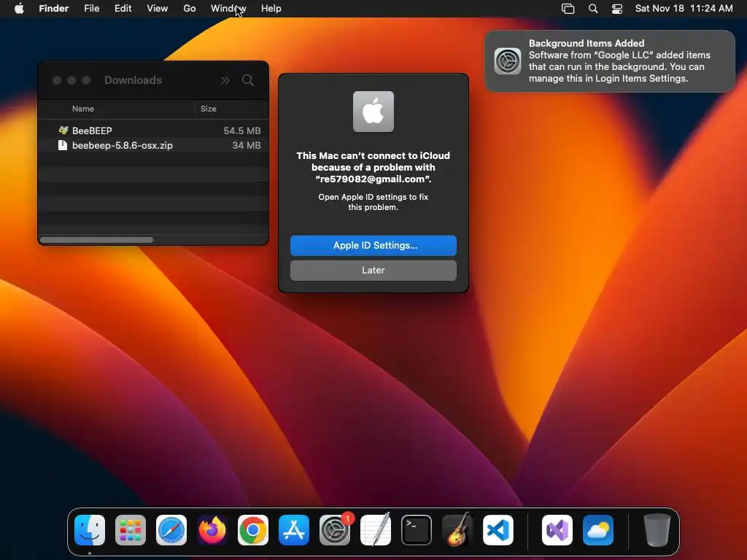Open the Go menu
The height and width of the screenshot is (560, 747).
(x=190, y=9)
